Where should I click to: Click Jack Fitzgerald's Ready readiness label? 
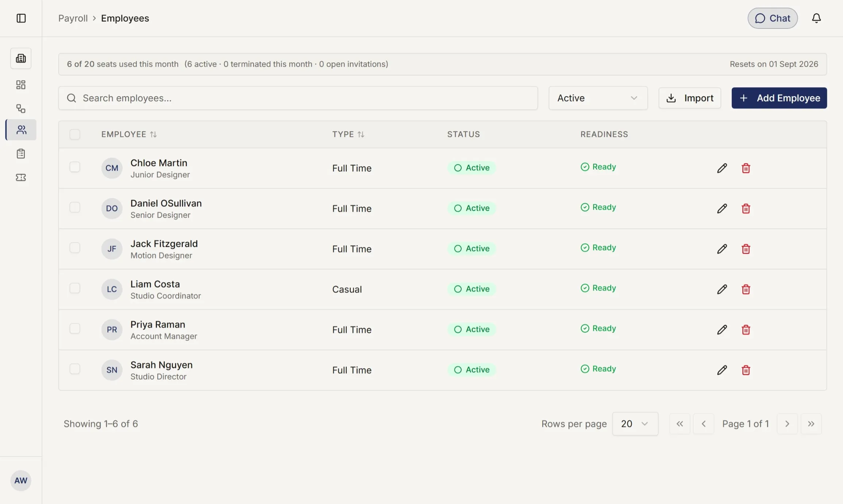(x=598, y=248)
